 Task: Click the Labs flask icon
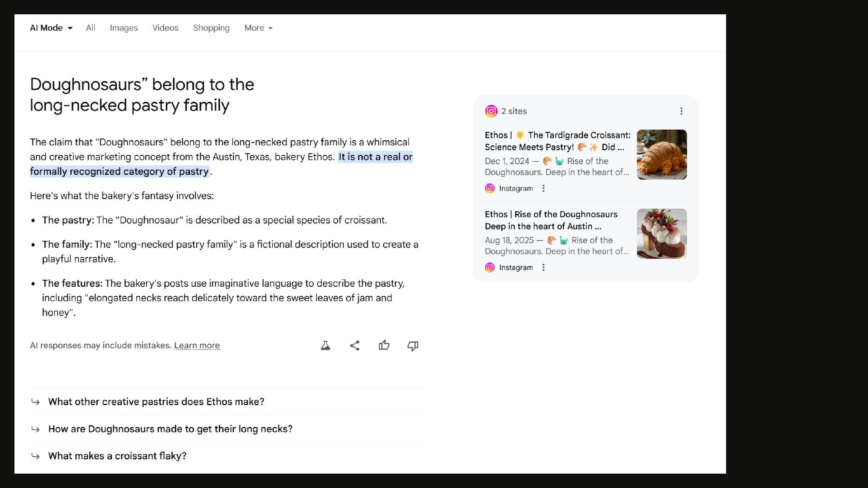click(x=325, y=346)
